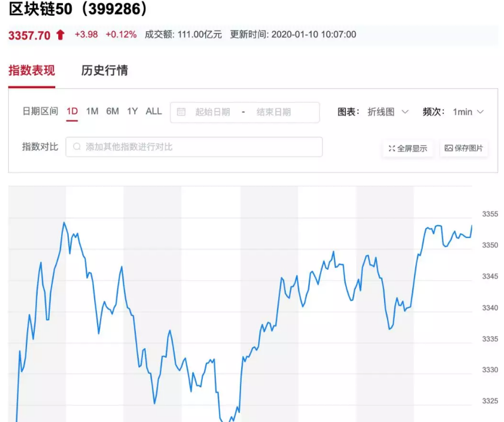Click the 3345 axis label
Viewport: 504px width, 422px height.
490,276
